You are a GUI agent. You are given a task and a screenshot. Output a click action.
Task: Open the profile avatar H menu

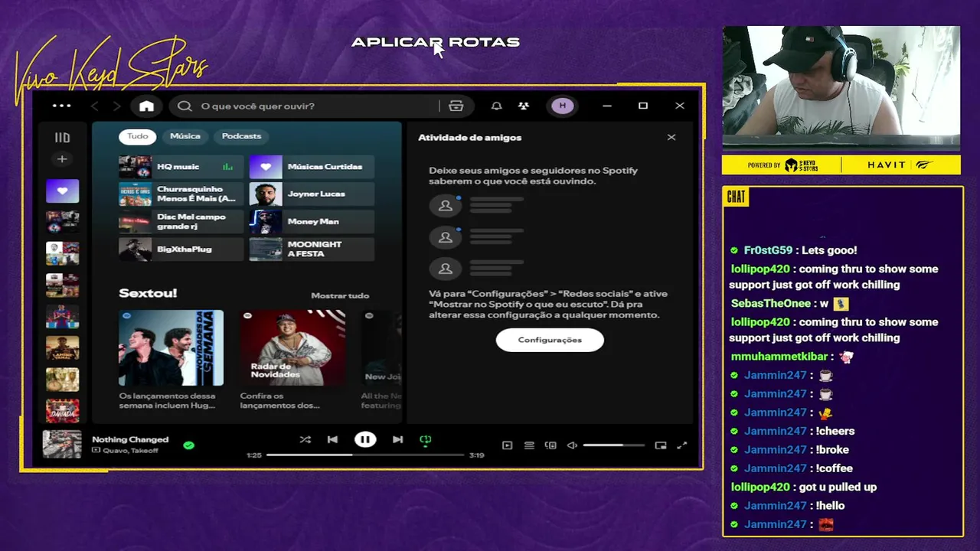pos(563,106)
